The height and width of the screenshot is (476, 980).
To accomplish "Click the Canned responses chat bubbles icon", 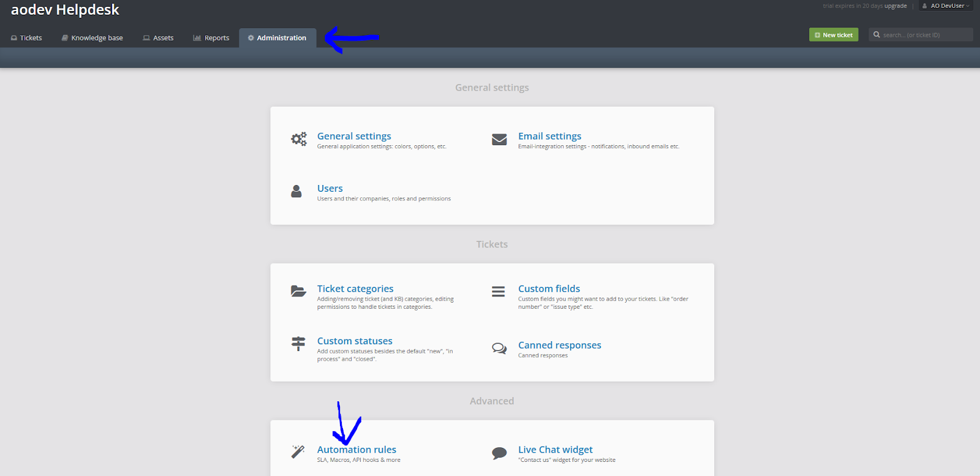I will click(499, 349).
